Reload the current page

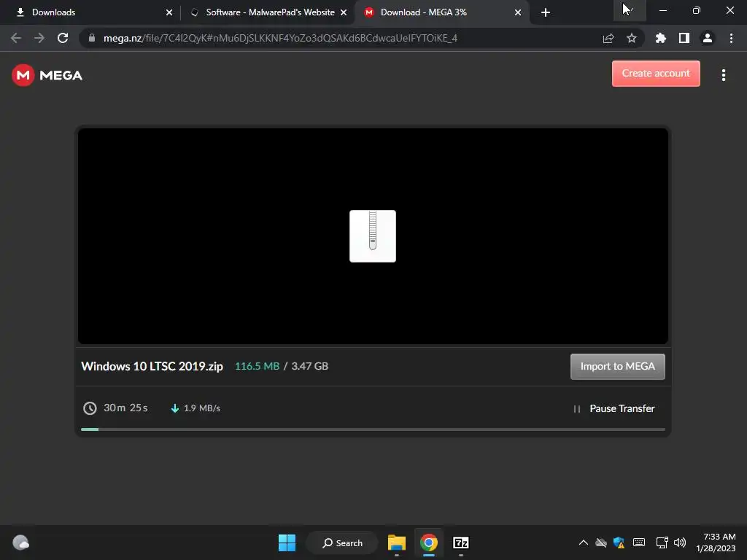63,38
